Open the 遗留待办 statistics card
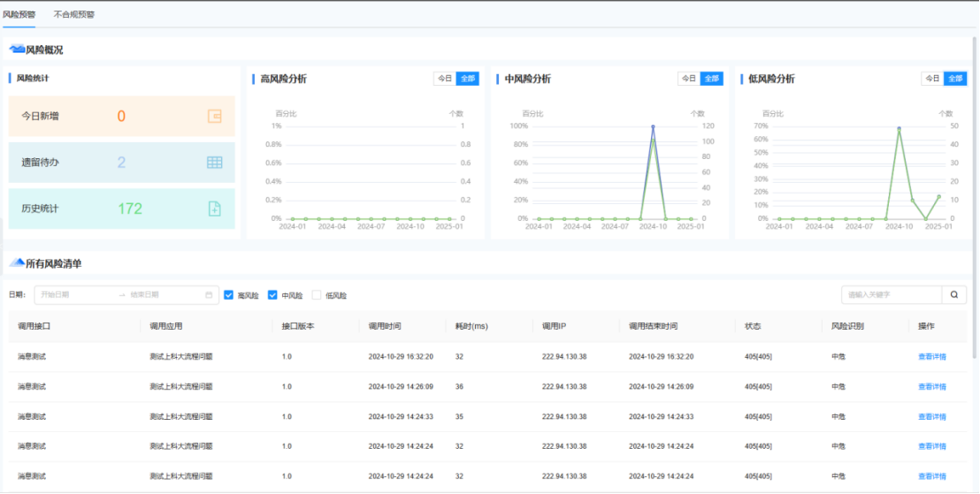Screen dimensions: 980x494 point(122,163)
